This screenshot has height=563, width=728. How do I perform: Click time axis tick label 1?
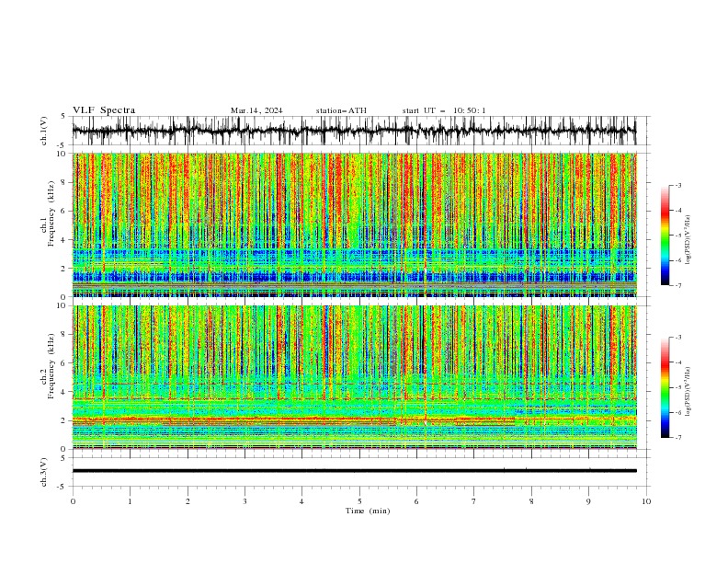click(130, 501)
